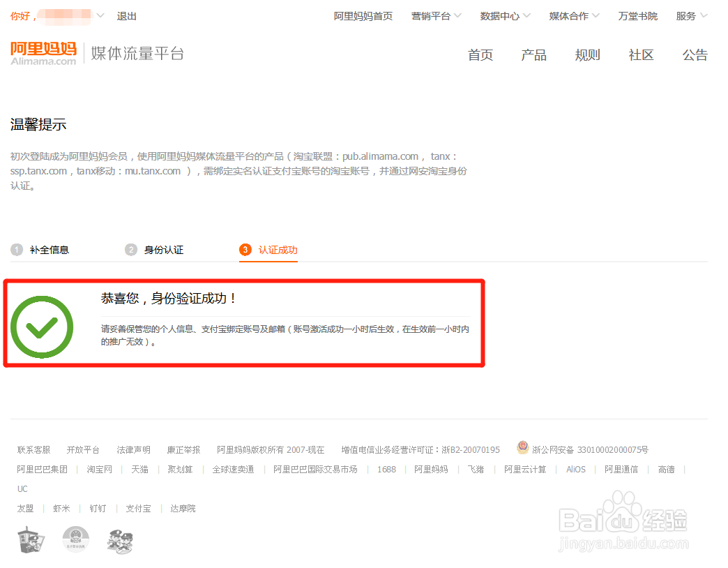Click 阿里巴巴国际交易市场 footer link
Screen dimensions: 728x568
pos(315,469)
